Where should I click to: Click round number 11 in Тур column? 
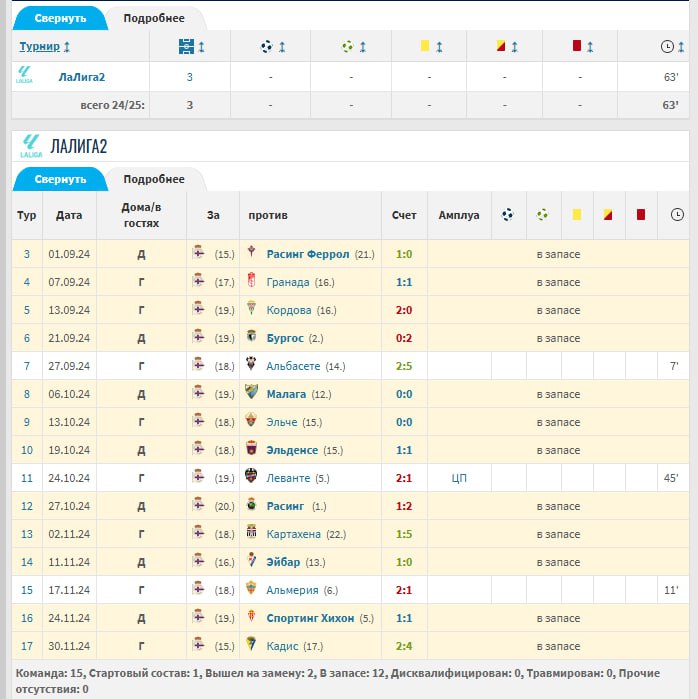point(27,478)
